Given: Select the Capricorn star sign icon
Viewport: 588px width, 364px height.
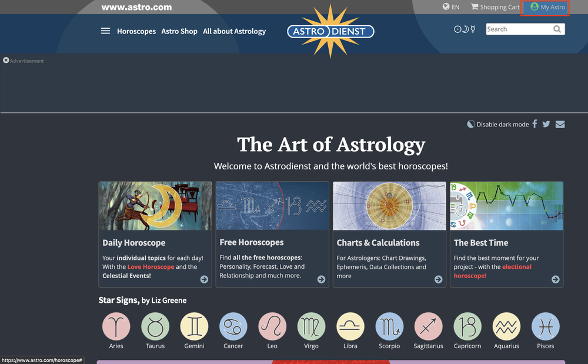Looking at the screenshot, I should (x=467, y=326).
